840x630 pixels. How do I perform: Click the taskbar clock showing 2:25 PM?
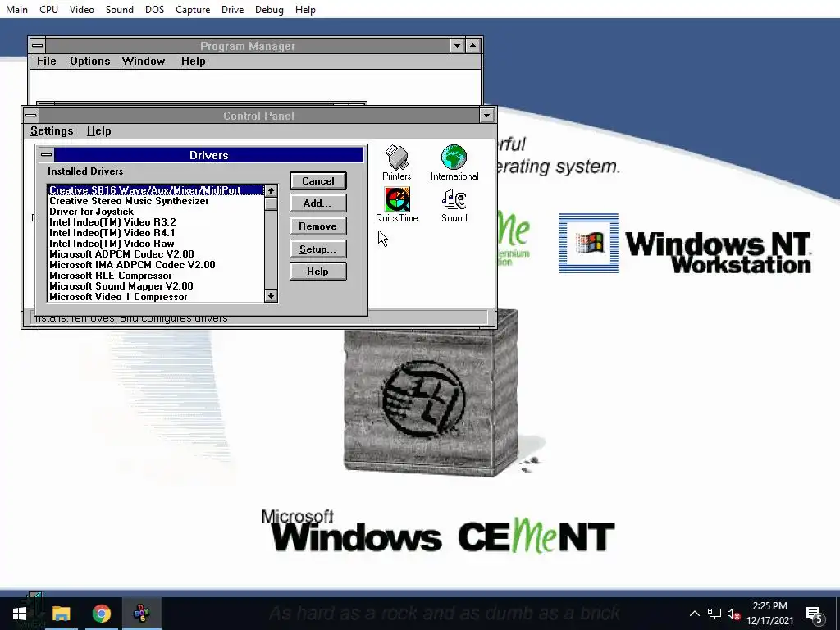[x=769, y=614]
